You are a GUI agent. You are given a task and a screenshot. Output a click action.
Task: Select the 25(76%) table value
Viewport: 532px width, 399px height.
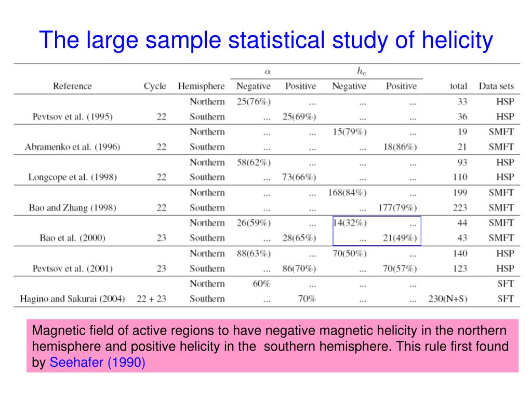coord(254,102)
